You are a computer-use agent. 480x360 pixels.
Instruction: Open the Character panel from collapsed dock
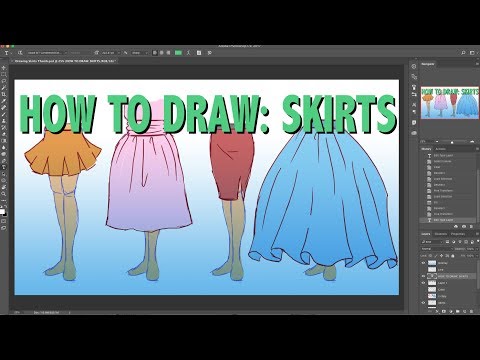click(414, 105)
